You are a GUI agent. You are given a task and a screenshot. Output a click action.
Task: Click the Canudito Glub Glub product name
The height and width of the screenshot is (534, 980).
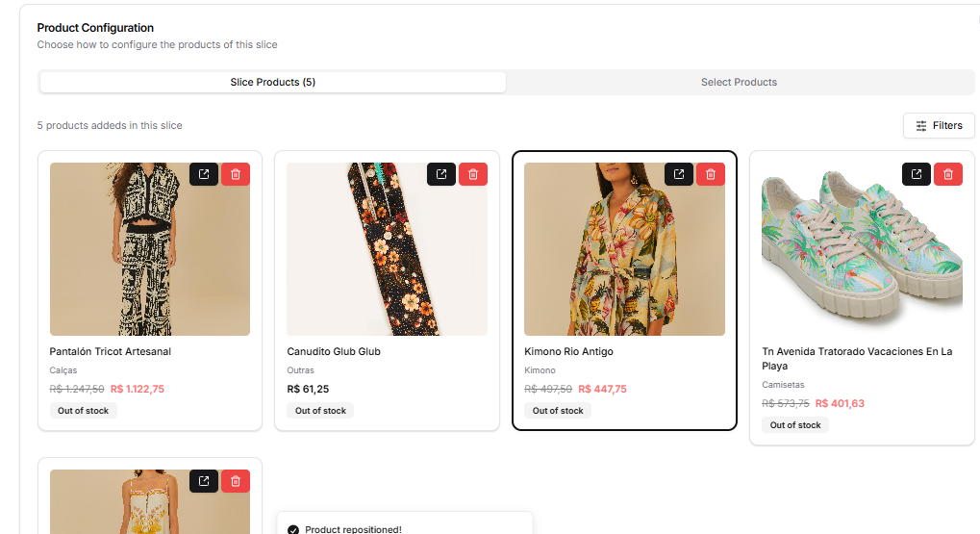334,352
